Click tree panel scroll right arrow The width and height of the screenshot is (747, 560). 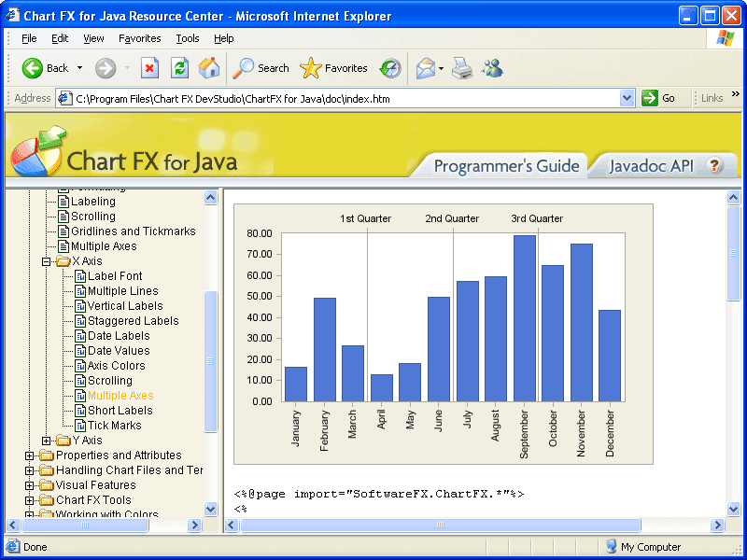194,525
